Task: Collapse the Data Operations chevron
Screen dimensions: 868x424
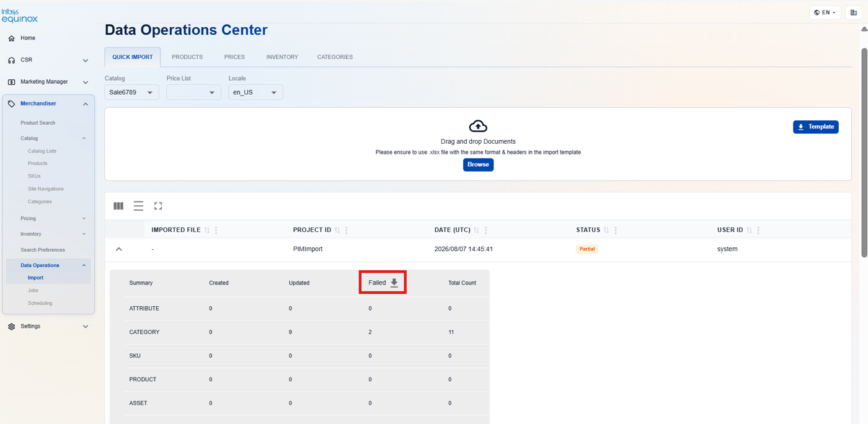Action: point(84,265)
